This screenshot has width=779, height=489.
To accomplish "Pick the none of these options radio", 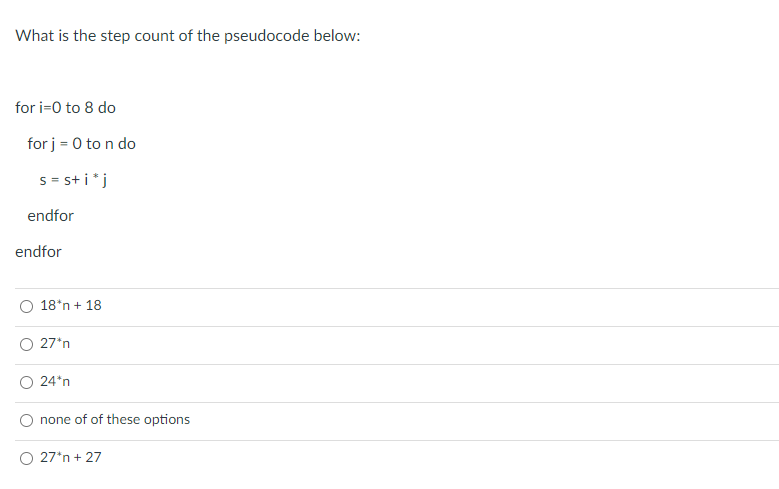I will coord(26,420).
